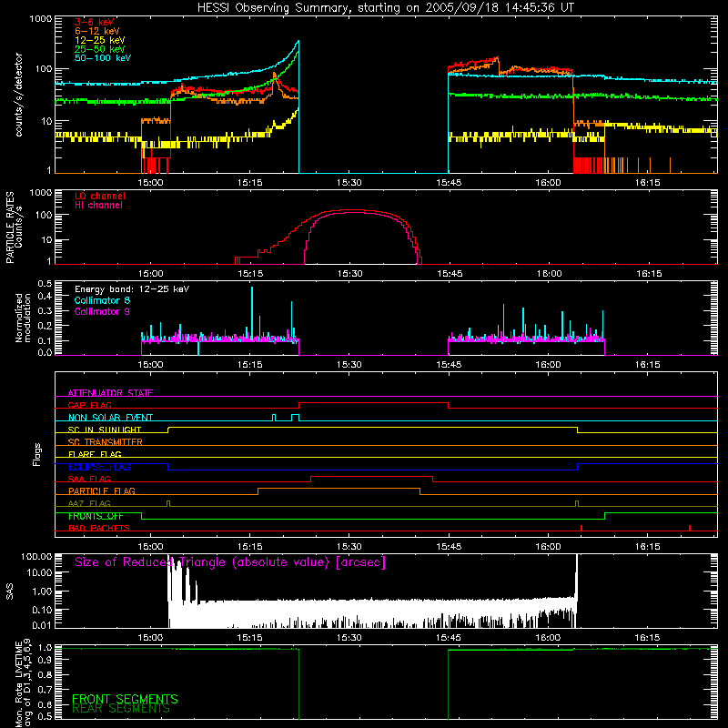Image resolution: width=728 pixels, height=728 pixels.
Task: Click the "FRONTS_OFF" flag label
Action: point(96,516)
